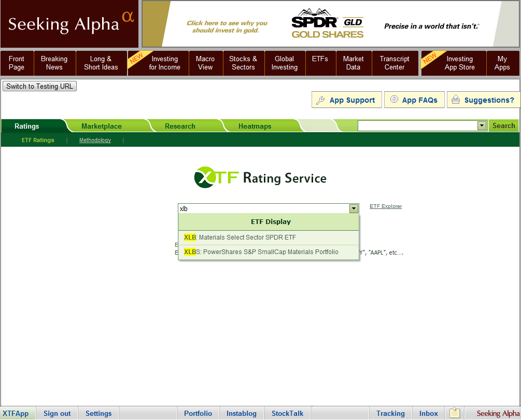Open StockTalk in bottom bar
Image resolution: width=521 pixels, height=420 pixels.
[287, 413]
